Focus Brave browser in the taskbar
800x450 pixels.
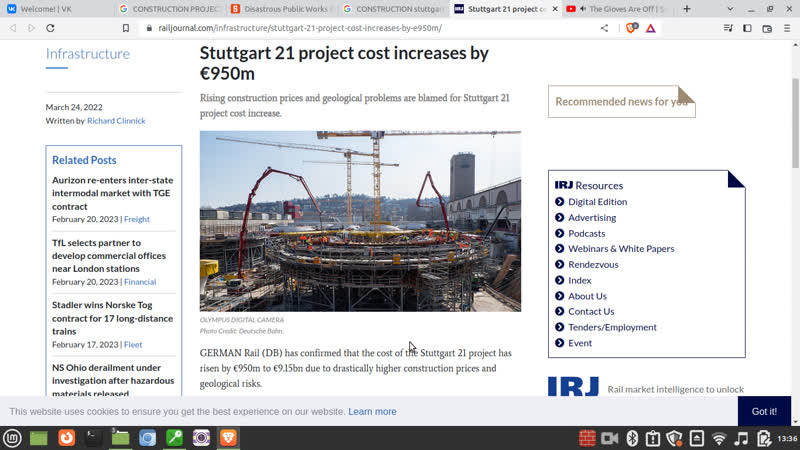[229, 438]
